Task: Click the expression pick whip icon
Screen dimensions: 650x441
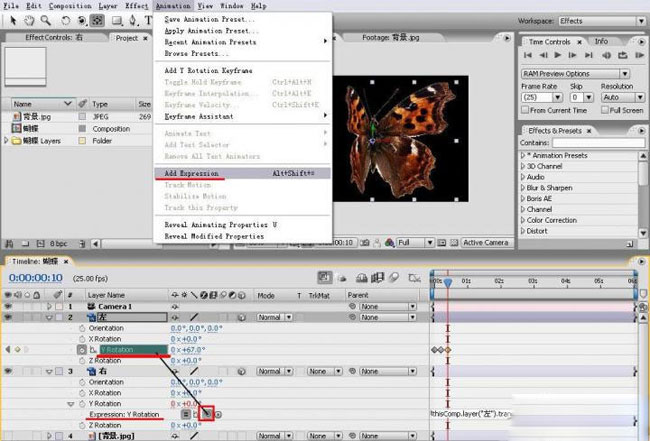Action: point(206,414)
